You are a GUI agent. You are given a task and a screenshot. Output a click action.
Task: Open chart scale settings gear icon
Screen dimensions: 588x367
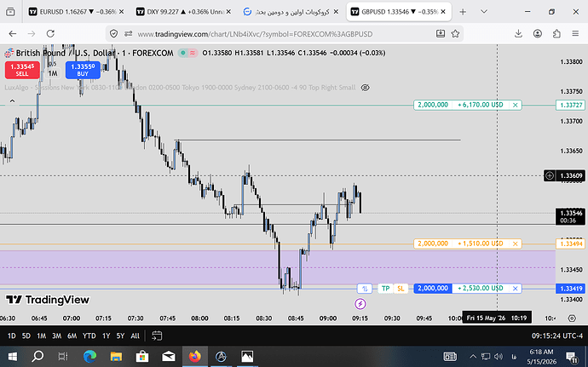572,318
